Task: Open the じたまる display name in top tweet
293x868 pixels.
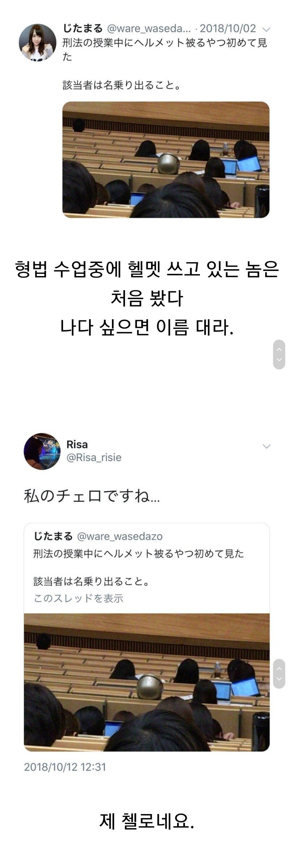Action: [83, 28]
